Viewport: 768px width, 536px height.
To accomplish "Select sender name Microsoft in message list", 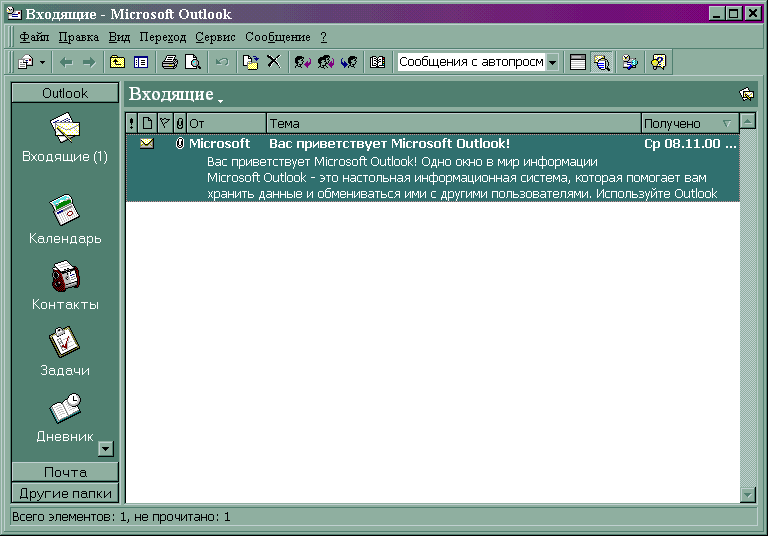I will pos(219,144).
